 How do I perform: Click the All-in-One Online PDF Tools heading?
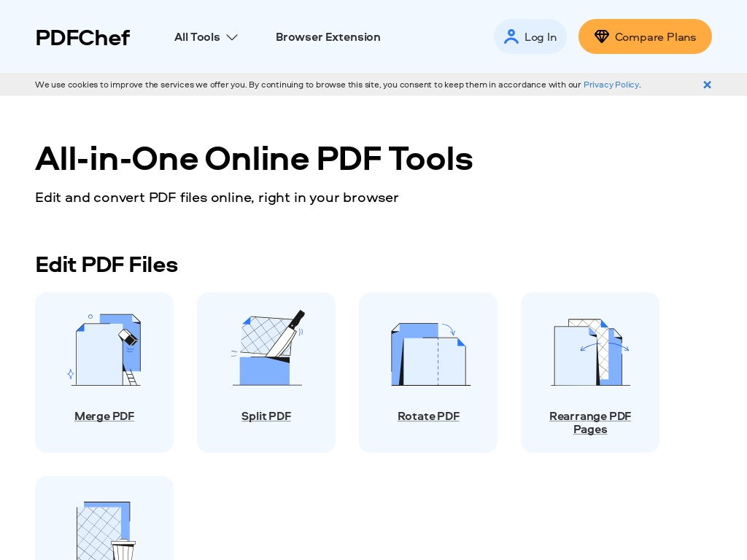tap(254, 158)
